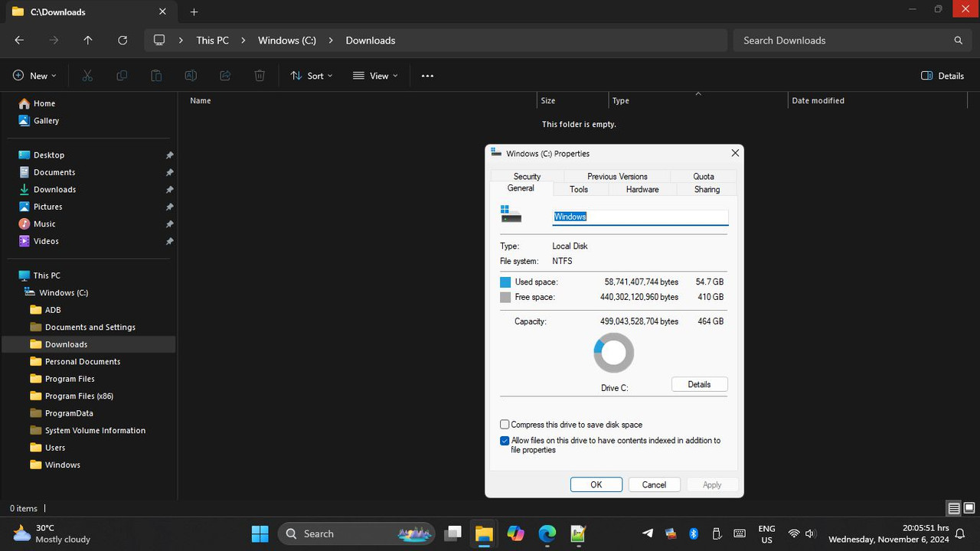Open File Explorer from the taskbar

(484, 533)
